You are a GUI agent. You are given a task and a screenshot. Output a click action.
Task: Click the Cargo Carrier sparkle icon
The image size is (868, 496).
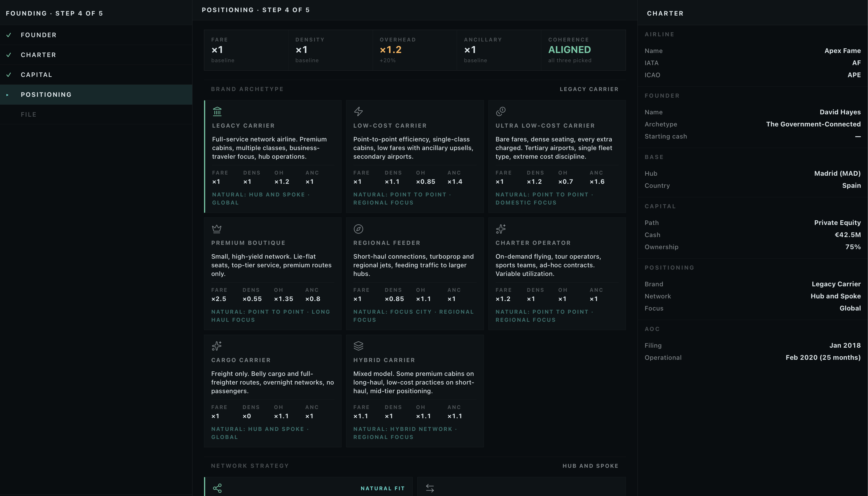[x=216, y=346]
